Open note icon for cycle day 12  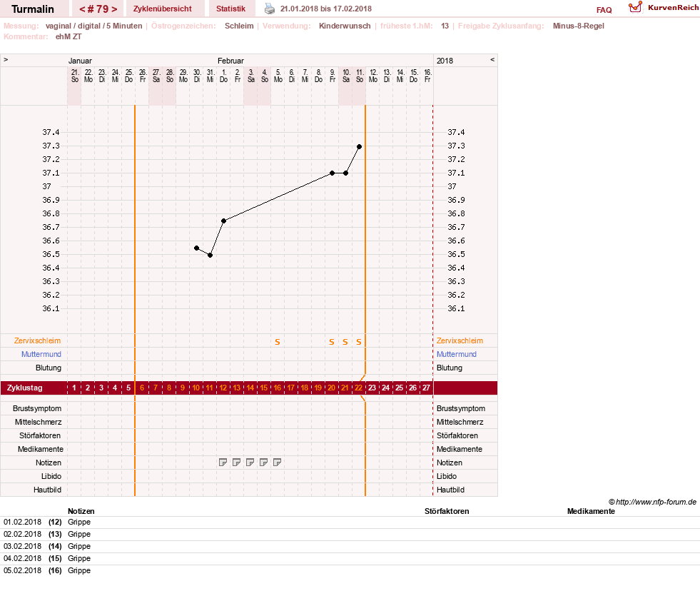point(223,463)
